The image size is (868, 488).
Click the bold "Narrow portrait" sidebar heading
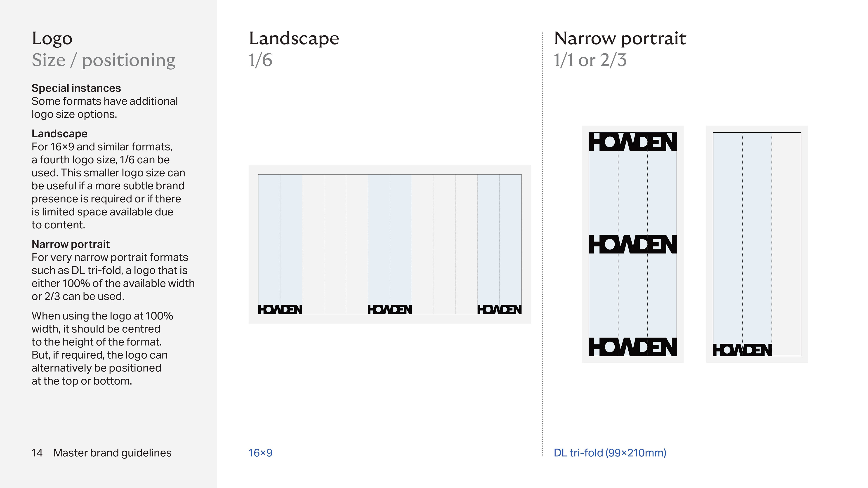pyautogui.click(x=71, y=244)
